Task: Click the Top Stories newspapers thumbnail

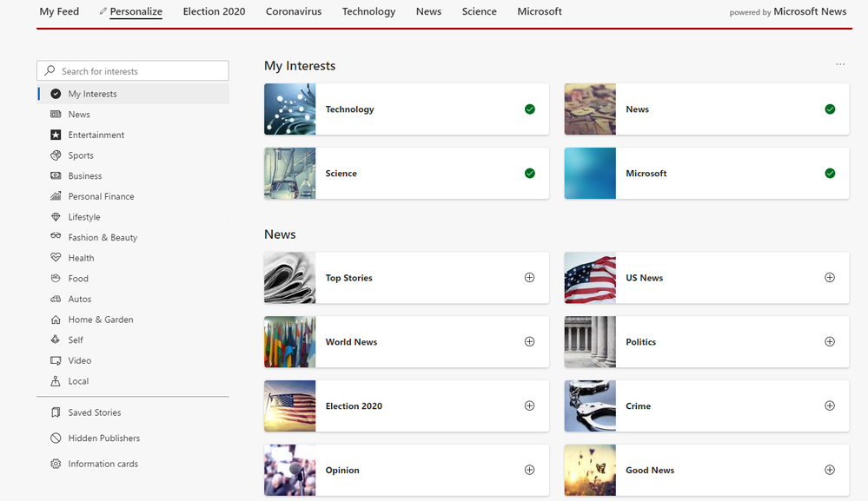Action: point(290,278)
